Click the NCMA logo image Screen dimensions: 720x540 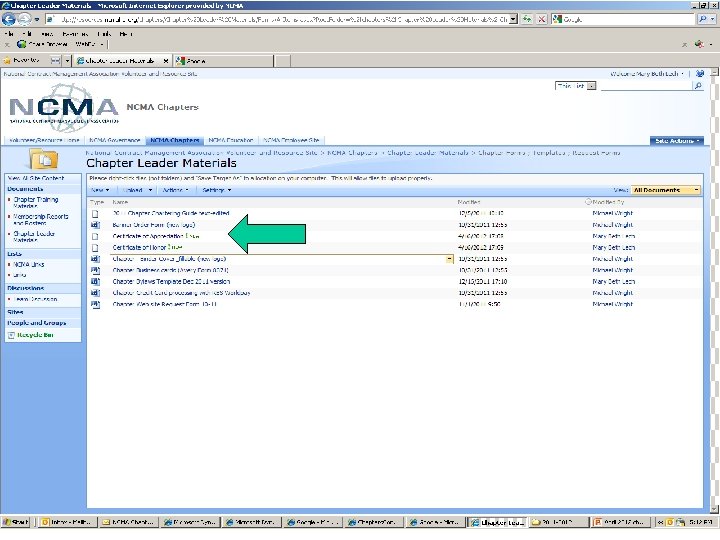(63, 107)
